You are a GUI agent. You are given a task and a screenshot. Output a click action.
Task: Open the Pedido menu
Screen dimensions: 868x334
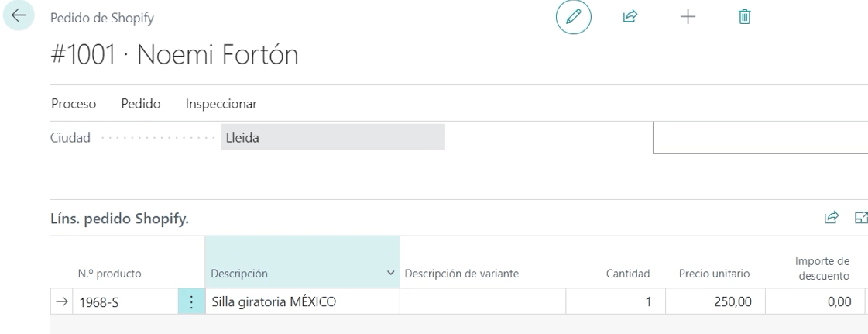pyautogui.click(x=140, y=103)
